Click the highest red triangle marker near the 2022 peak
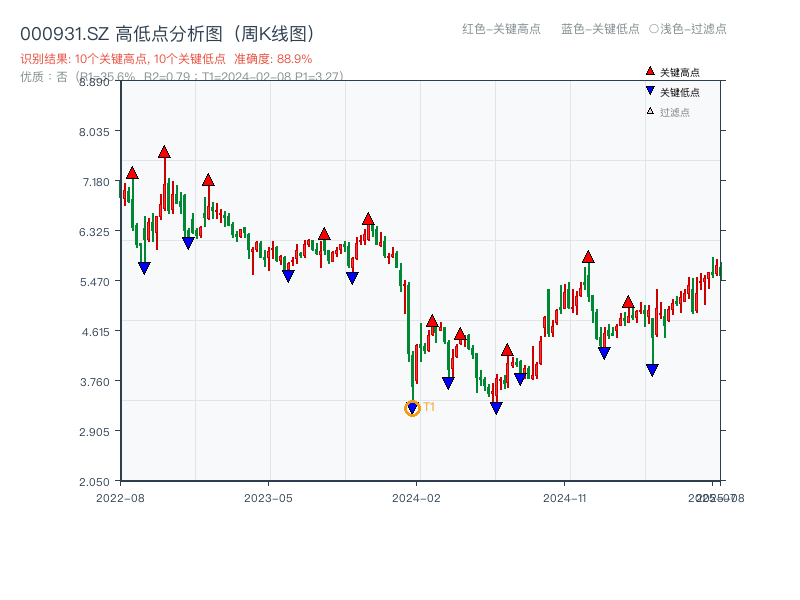Viewport: 800px width, 600px height. coord(163,152)
